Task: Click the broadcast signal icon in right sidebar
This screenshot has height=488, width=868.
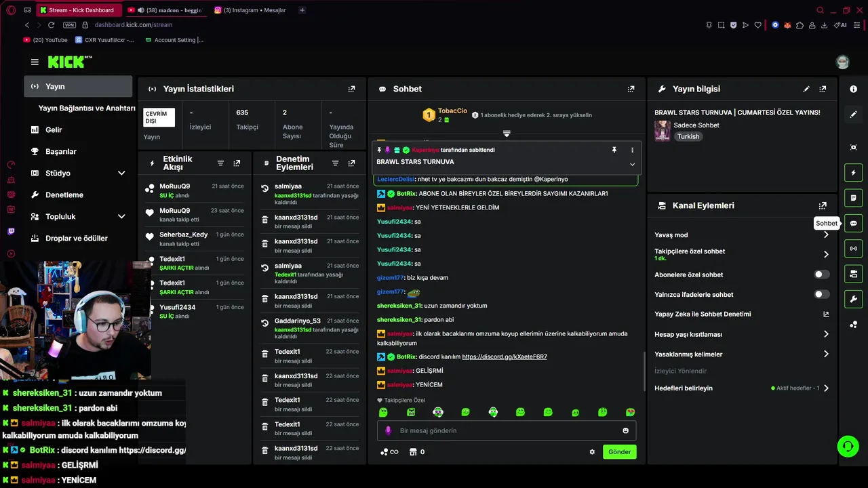Action: click(853, 249)
